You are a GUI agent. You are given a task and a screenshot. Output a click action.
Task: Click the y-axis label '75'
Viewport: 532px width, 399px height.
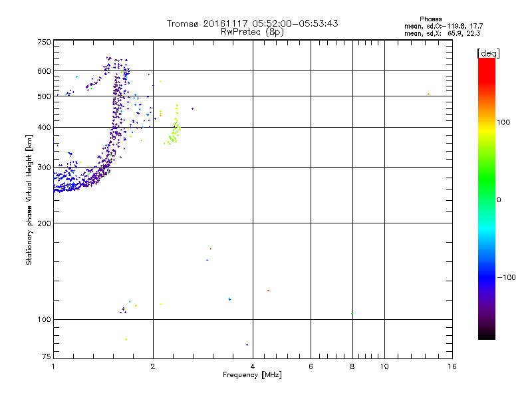[x=47, y=356]
